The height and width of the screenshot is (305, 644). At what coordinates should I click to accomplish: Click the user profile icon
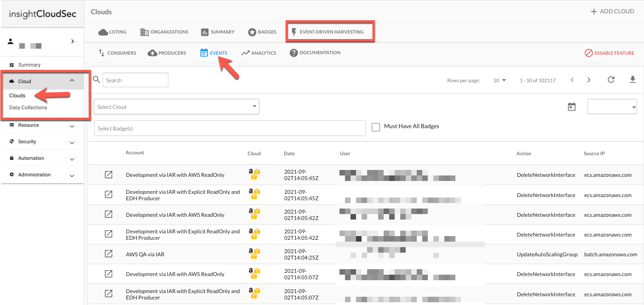tap(11, 41)
